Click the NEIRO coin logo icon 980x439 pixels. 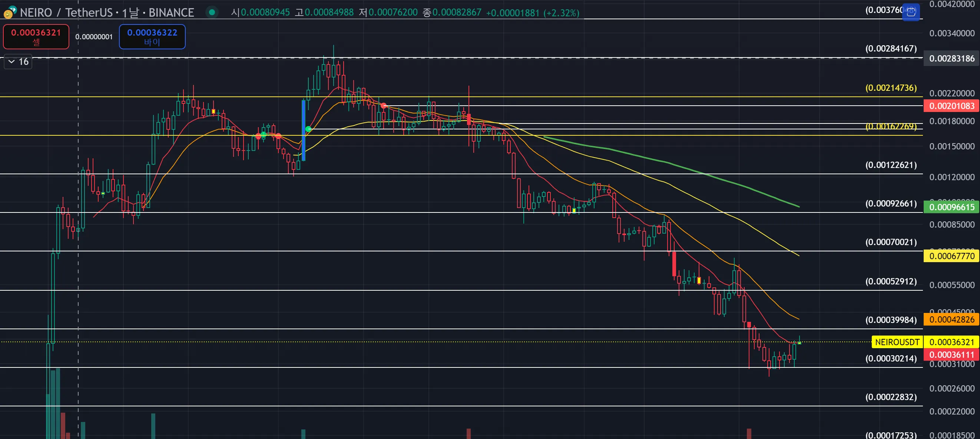coord(10,13)
